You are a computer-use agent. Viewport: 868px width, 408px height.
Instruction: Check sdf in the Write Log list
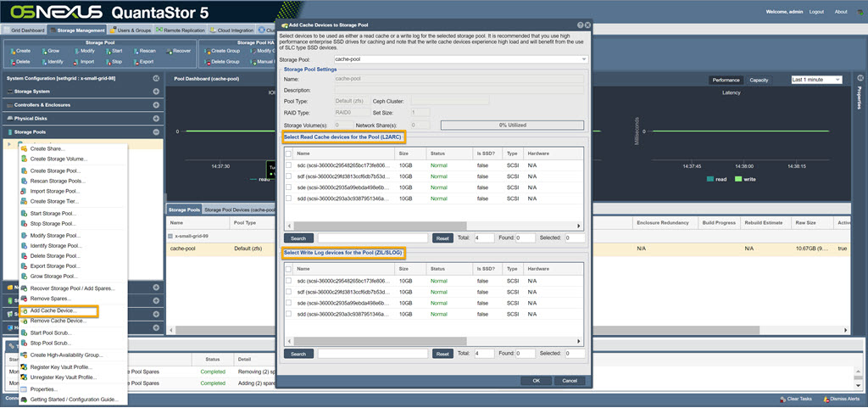click(288, 292)
